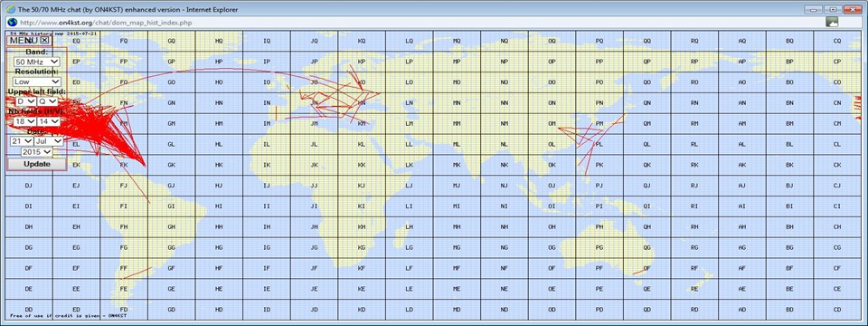This screenshot has width=868, height=326.
Task: Click the JN grid square over Europe
Action: (314, 103)
